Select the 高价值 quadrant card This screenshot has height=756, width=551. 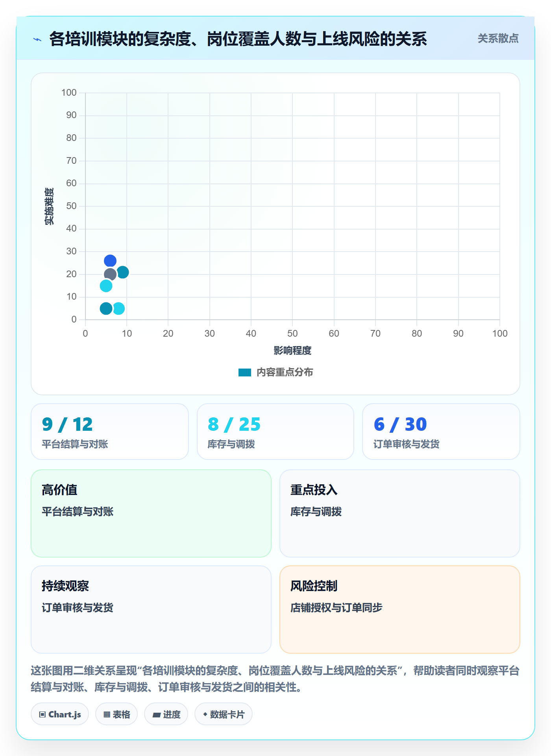[x=151, y=513]
